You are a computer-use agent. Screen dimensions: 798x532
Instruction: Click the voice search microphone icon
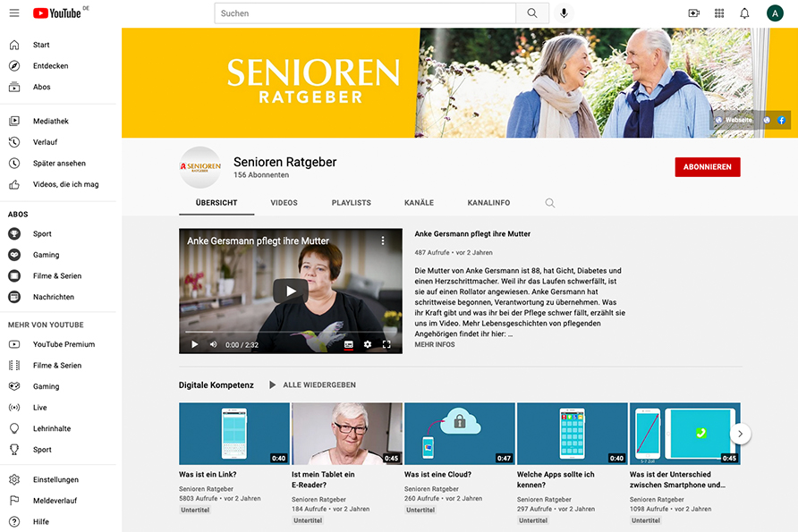point(564,13)
